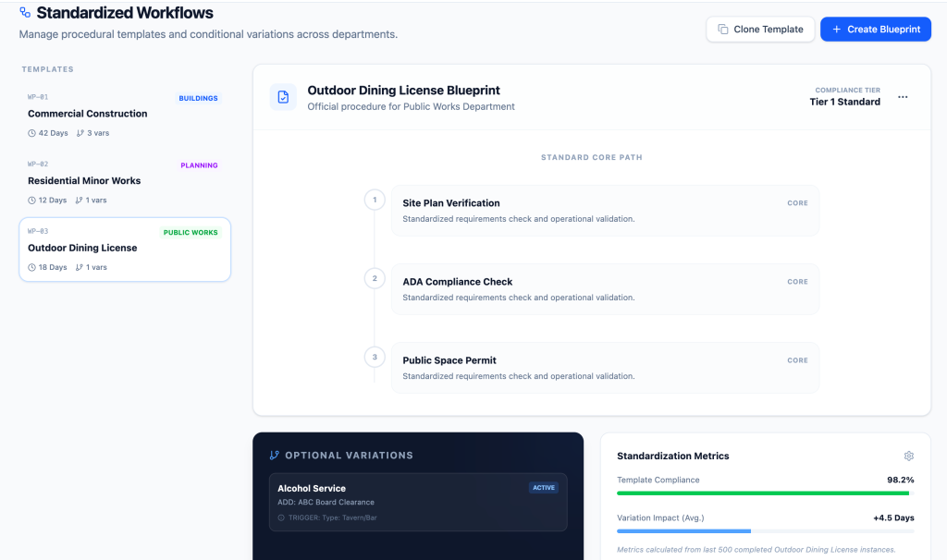
Task: Click the blueprint document icon
Action: point(283,97)
